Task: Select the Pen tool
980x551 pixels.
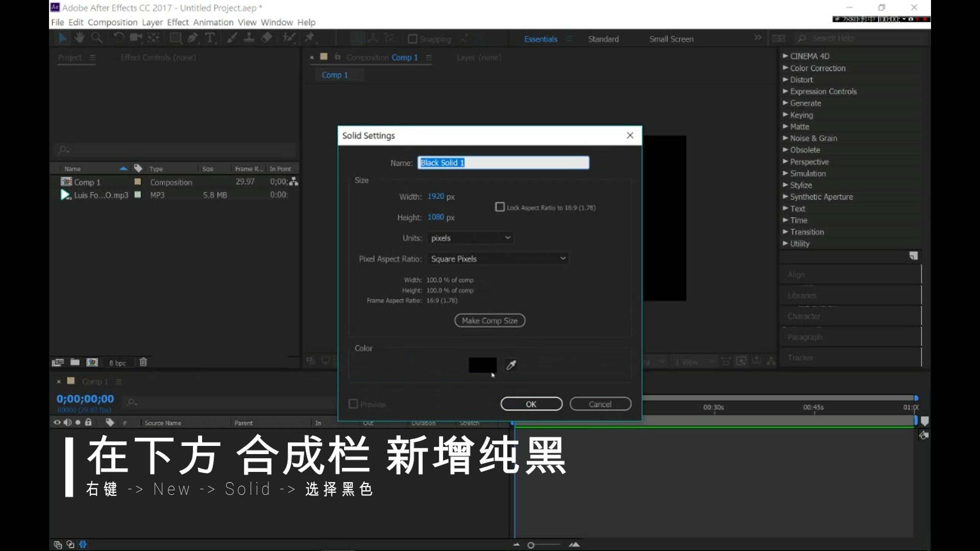Action: pos(192,38)
